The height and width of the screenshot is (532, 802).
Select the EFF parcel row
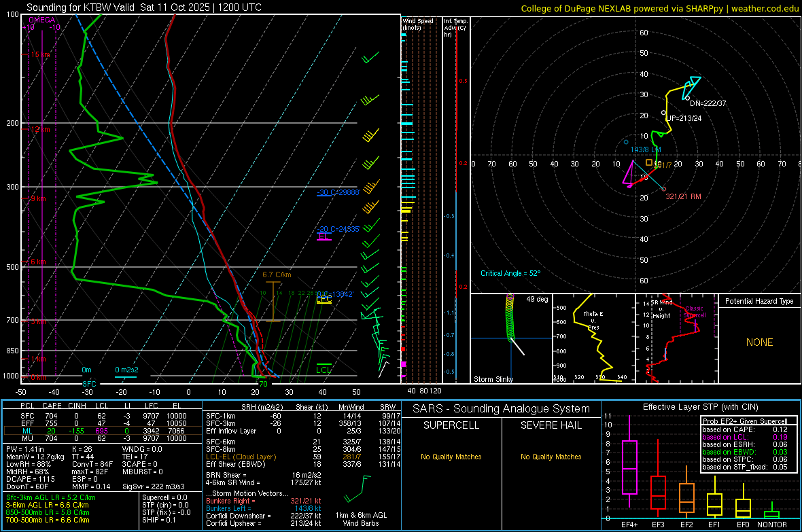[103, 423]
